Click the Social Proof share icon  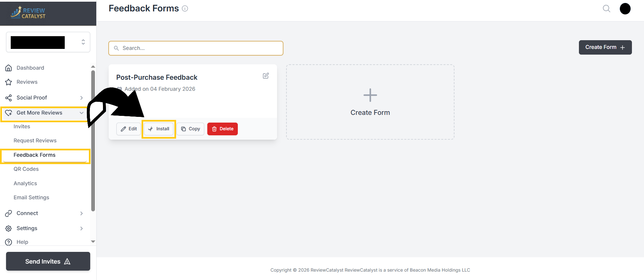tap(9, 97)
